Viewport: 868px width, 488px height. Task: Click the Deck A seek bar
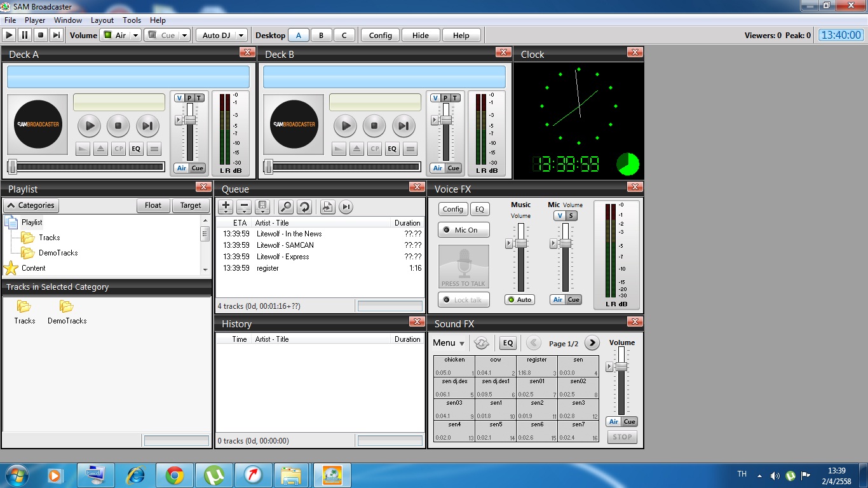[x=86, y=167]
